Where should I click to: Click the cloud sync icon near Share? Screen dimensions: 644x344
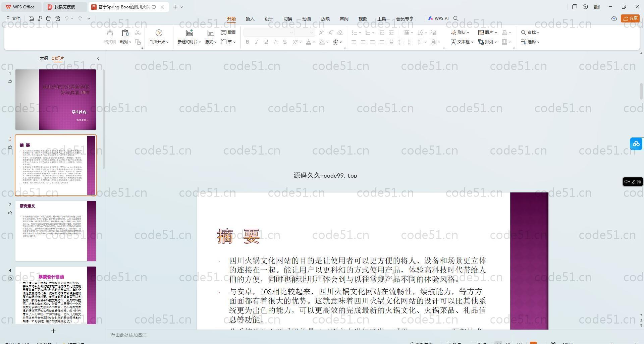pos(614,18)
